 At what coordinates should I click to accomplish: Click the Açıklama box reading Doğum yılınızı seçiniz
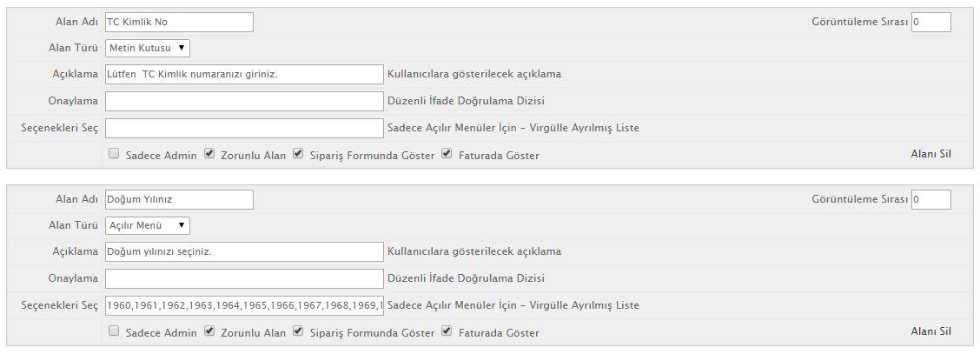coord(244,251)
